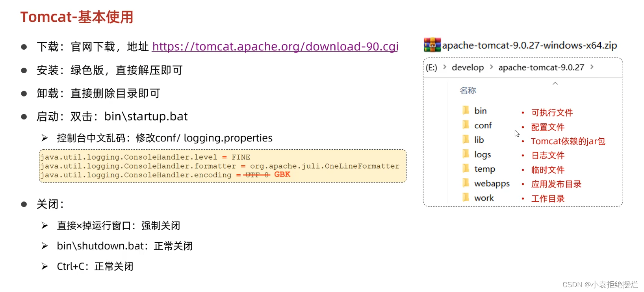Select the bin folder name
Image resolution: width=644 pixels, height=292 pixels.
481,111
